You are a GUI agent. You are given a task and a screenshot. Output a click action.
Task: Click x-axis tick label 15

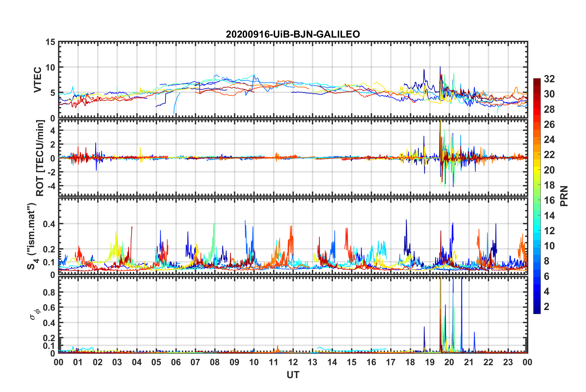tap(352, 362)
